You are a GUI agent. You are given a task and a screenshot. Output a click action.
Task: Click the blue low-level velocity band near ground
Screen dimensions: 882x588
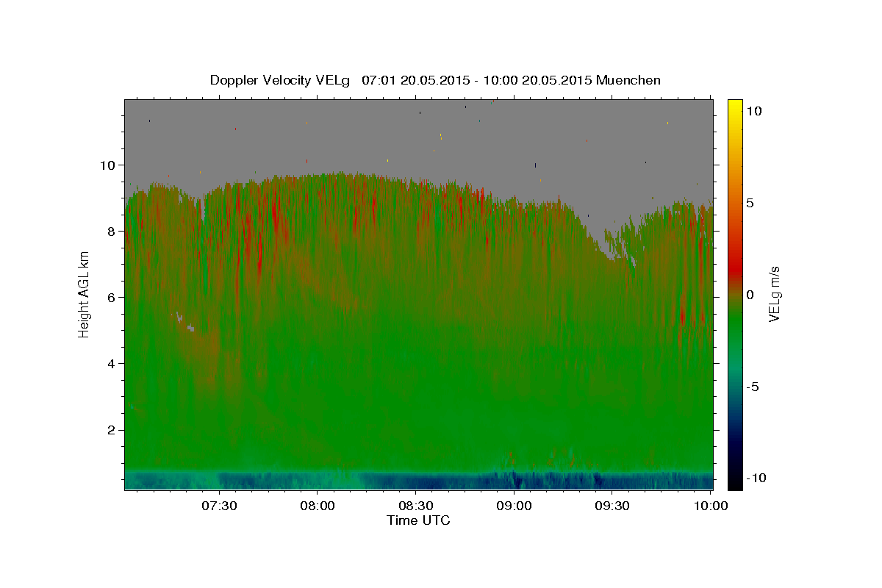[x=418, y=481]
